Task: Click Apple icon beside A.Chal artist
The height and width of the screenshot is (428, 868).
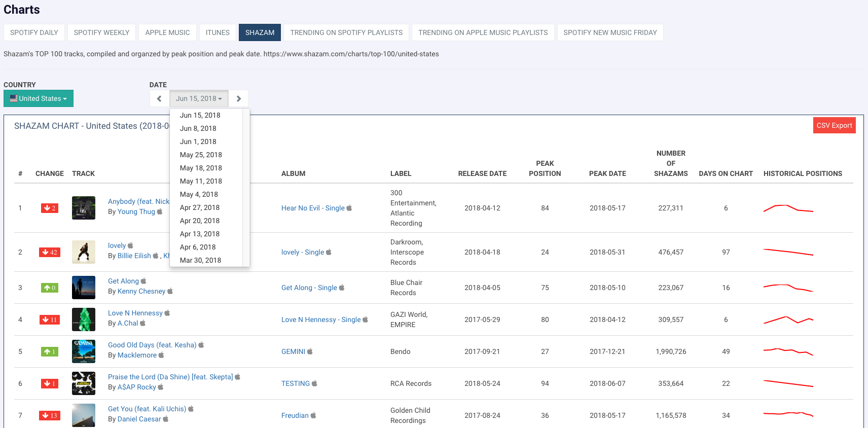Action: coord(143,323)
